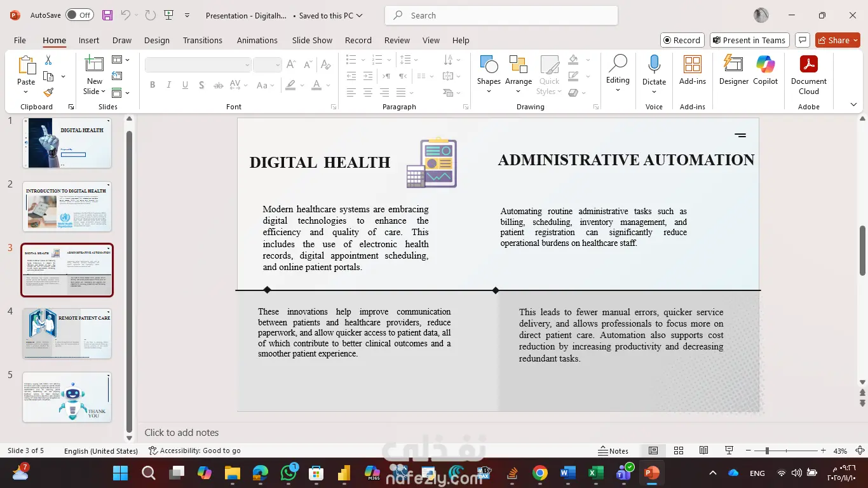868x488 pixels.
Task: Apply the font color swatch
Action: [x=317, y=85]
